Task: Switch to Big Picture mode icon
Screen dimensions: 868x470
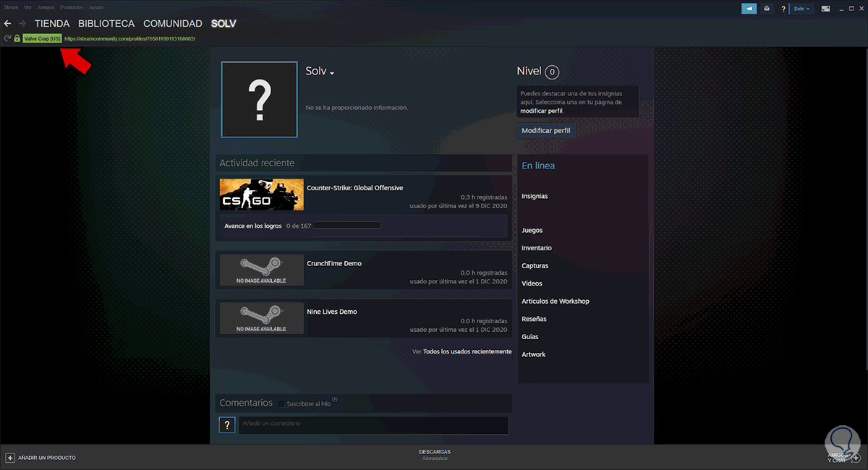Action: coord(825,9)
